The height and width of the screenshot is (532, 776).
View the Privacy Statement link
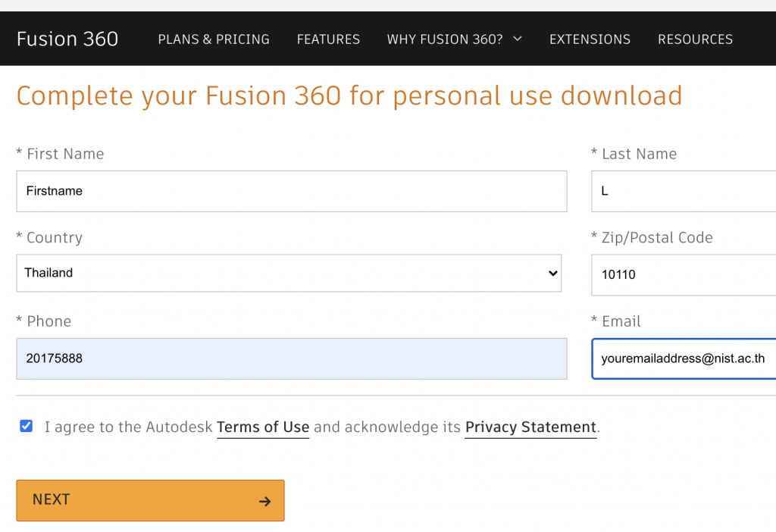[530, 427]
